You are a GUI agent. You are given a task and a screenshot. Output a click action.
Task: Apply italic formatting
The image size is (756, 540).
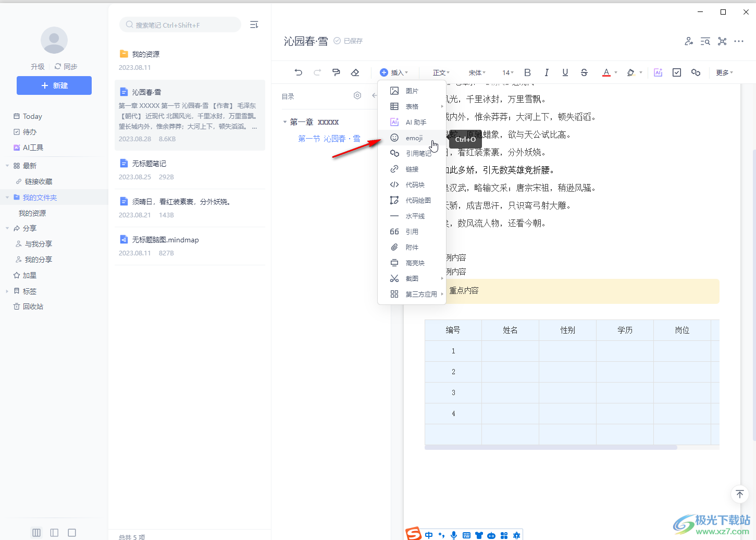[546, 72]
